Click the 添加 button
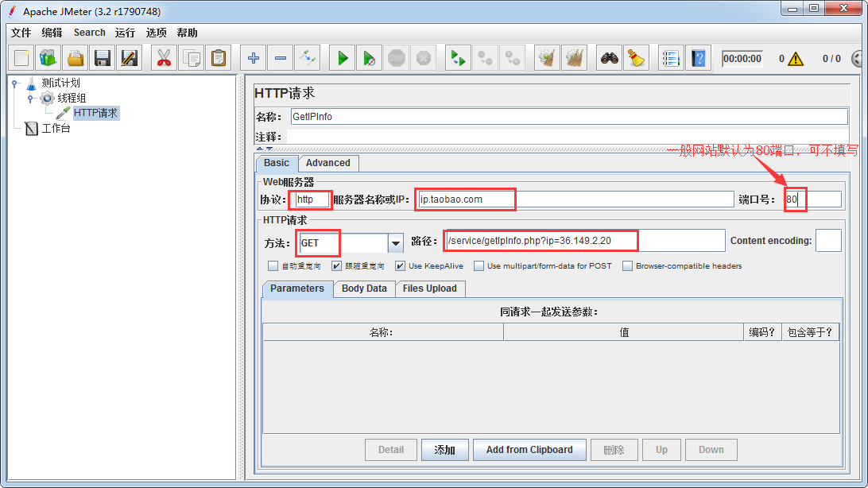Image resolution: width=868 pixels, height=488 pixels. point(444,450)
